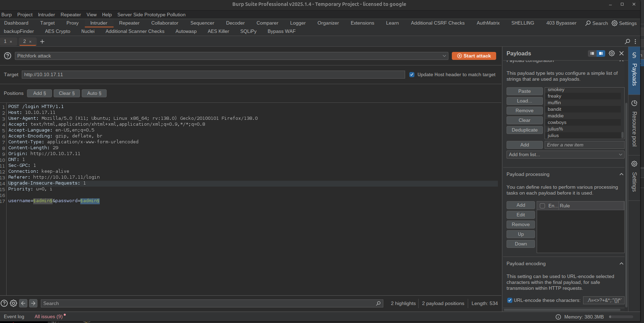Open the SQLiPy extension tab
The width and height of the screenshot is (644, 323).
coord(248,32)
